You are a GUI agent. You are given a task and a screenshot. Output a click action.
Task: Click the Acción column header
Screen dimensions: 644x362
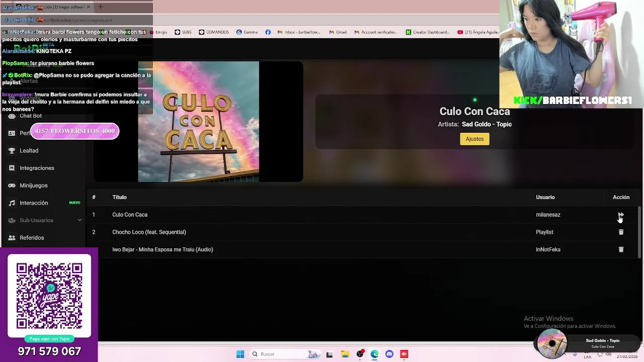[621, 197]
